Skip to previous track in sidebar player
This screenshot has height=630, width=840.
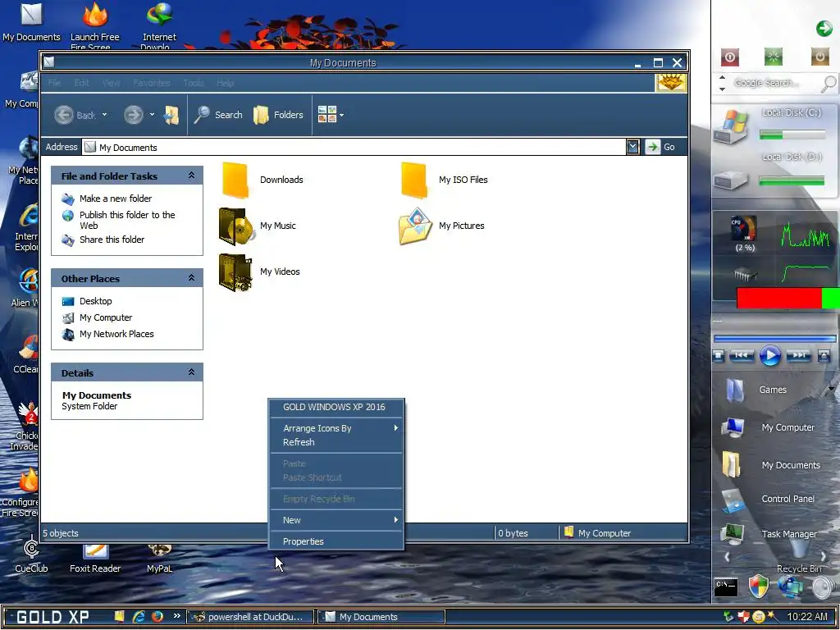point(742,355)
